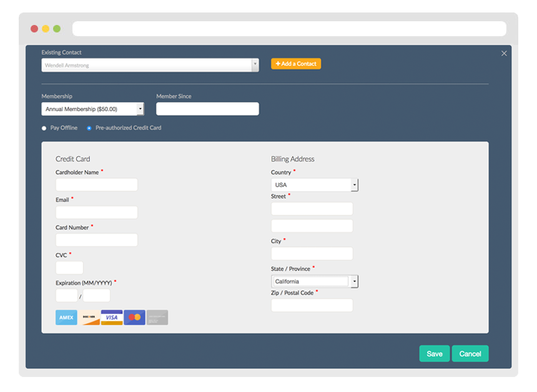Save the membership payment form

click(x=434, y=353)
